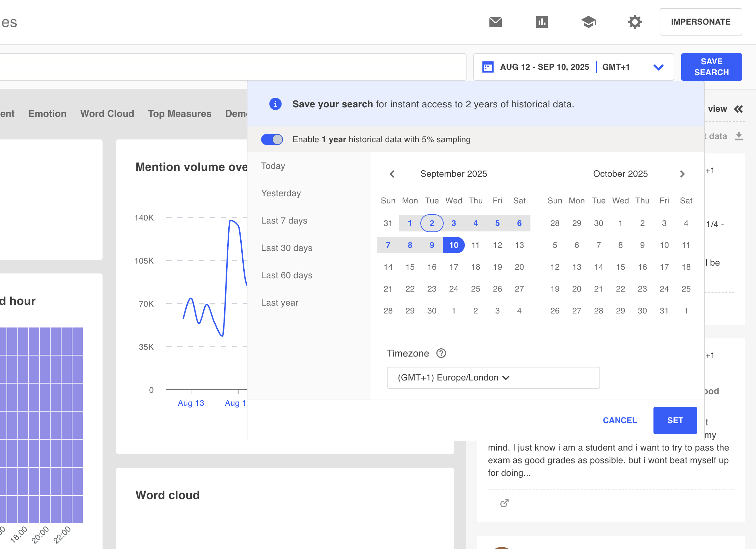756x549 pixels.
Task: Select September 30 in calendar
Action: (x=432, y=311)
